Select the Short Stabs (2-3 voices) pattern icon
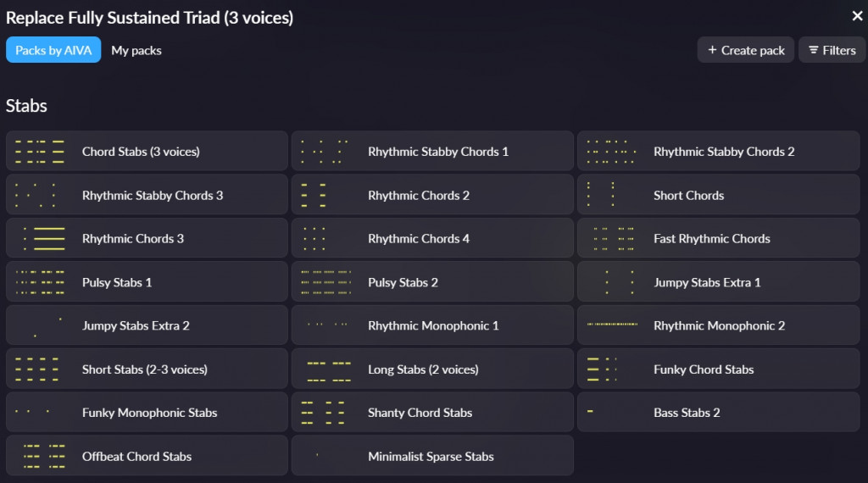This screenshot has width=868, height=483. [x=37, y=369]
